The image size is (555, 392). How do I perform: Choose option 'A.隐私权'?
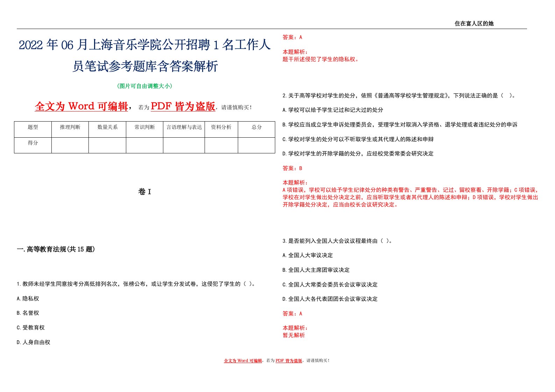click(x=28, y=299)
